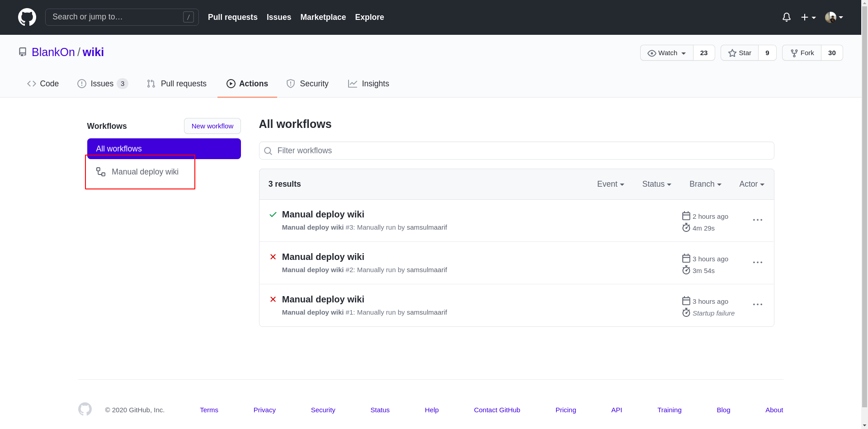Open the footer About link
The height and width of the screenshot is (429, 868).
tap(774, 410)
